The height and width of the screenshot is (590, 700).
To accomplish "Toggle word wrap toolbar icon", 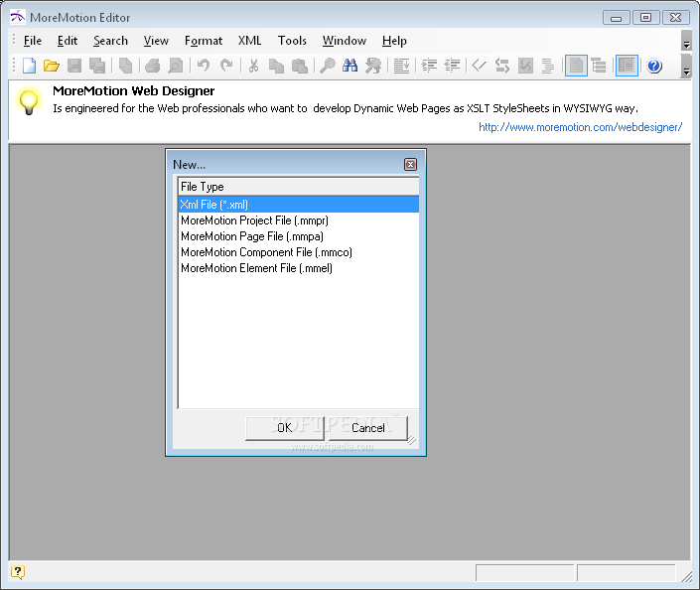I will point(401,66).
